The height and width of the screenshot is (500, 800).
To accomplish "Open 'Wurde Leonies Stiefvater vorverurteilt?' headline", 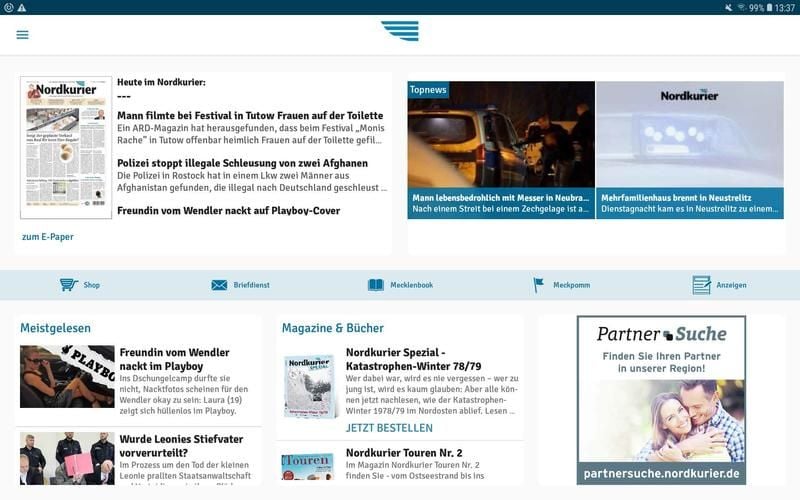I will [181, 446].
